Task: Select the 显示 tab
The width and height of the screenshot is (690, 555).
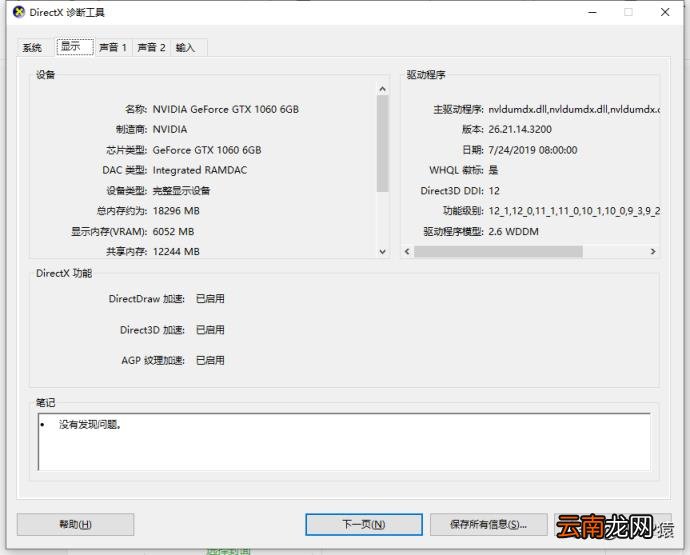Action: click(75, 47)
